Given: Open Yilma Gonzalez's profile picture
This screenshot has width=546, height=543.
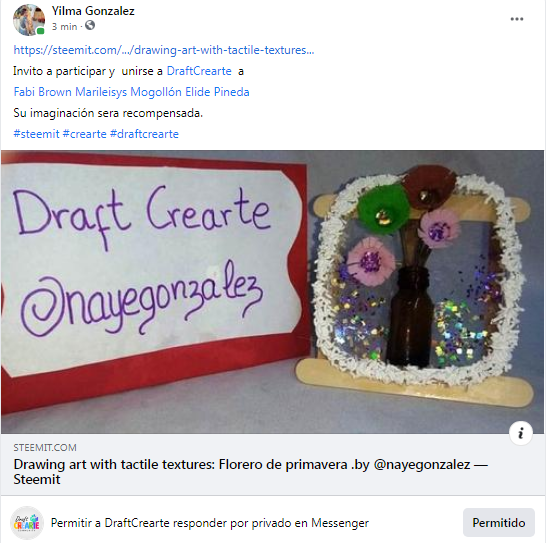Looking at the screenshot, I should [29, 20].
